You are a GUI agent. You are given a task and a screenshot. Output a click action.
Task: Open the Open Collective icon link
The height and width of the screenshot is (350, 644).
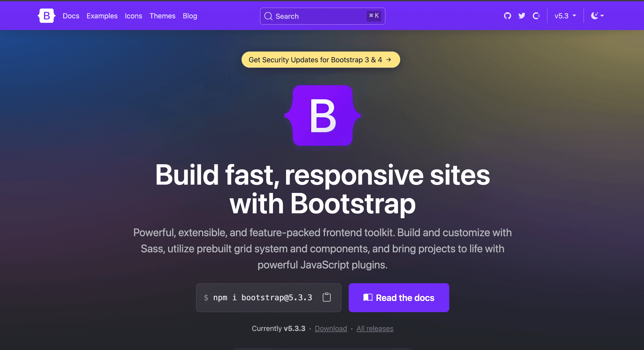point(536,16)
